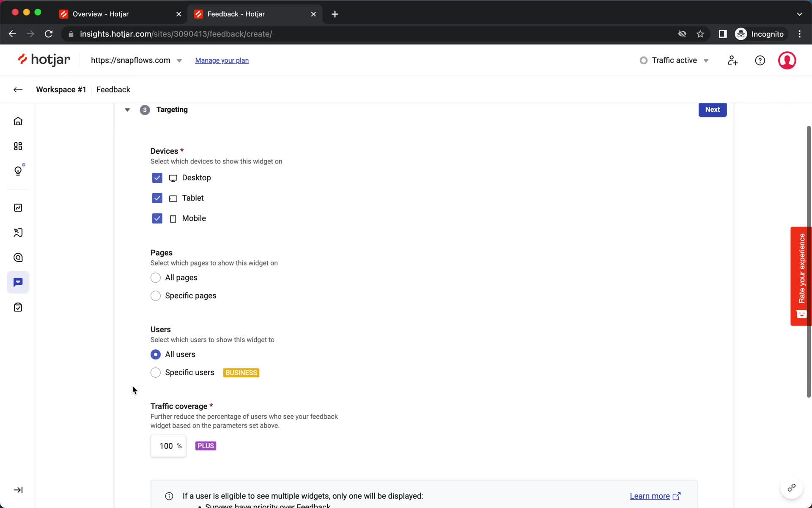The width and height of the screenshot is (812, 508).
Task: Toggle the Desktop device checkbox
Action: click(156, 177)
